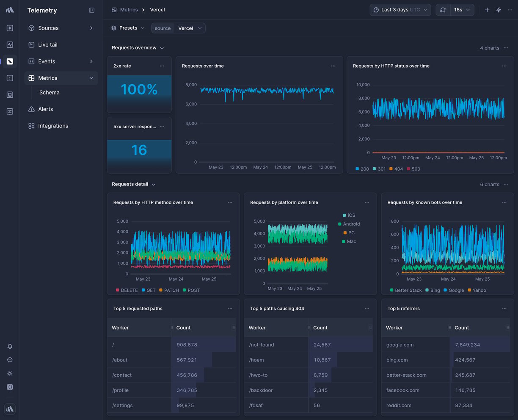Click the 16 server responses value
The width and height of the screenshot is (518, 420).
(139, 150)
